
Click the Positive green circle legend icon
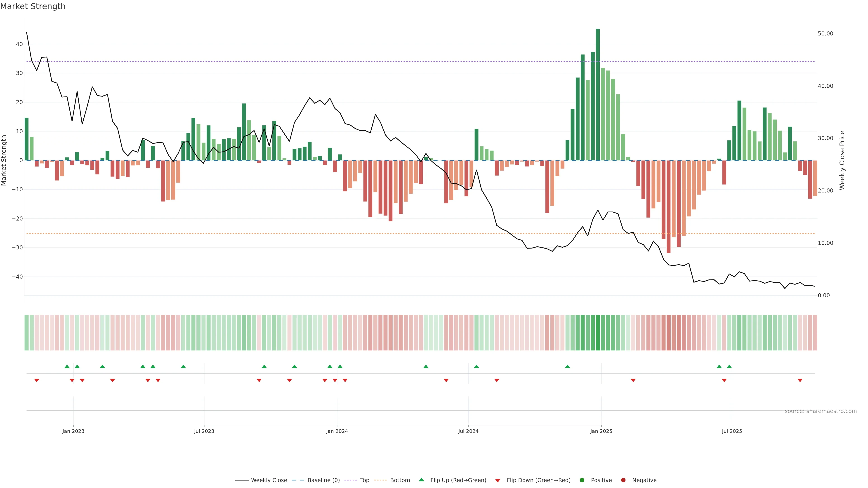pos(582,480)
